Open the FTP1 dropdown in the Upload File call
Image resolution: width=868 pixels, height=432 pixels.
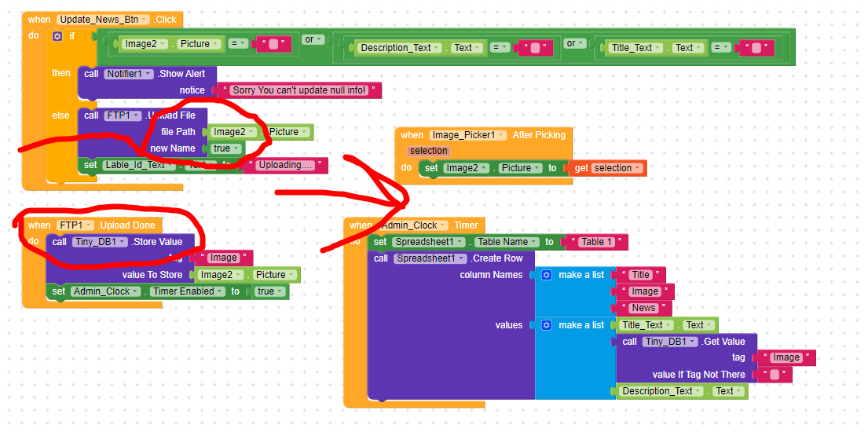click(123, 115)
